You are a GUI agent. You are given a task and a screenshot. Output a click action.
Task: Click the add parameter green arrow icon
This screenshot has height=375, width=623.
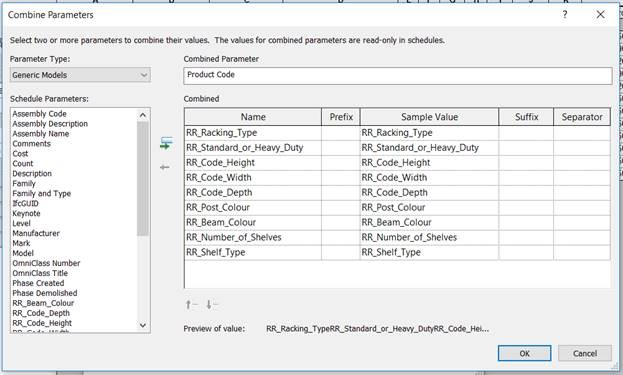(166, 143)
